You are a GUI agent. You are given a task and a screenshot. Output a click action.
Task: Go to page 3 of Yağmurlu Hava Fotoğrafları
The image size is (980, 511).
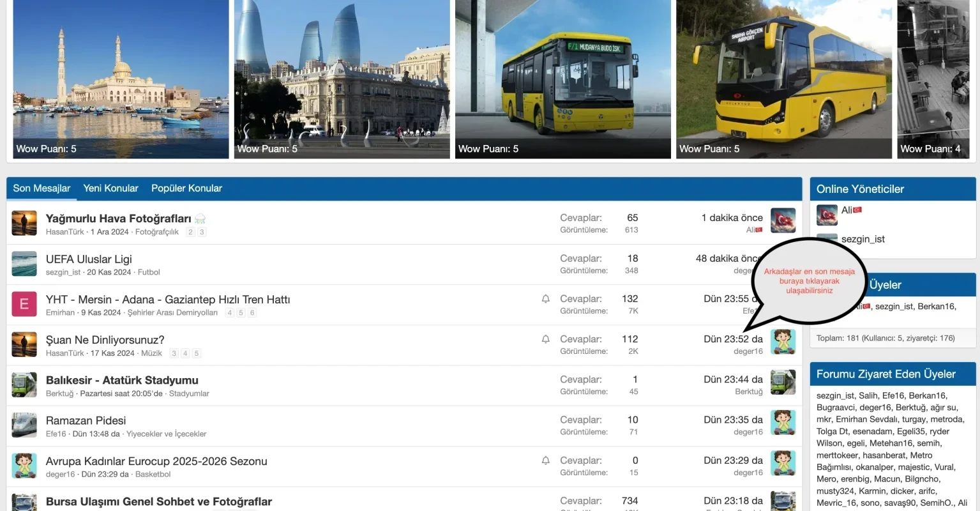pos(202,232)
